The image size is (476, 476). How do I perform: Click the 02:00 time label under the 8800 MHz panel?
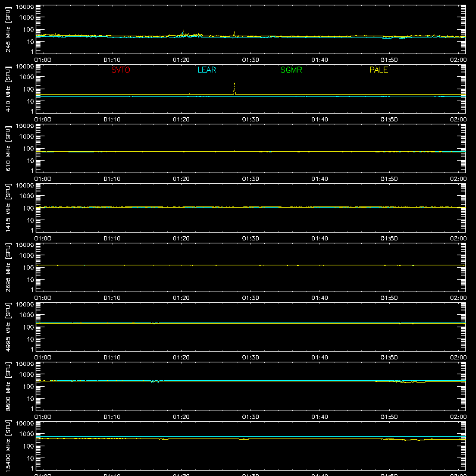(x=458, y=417)
